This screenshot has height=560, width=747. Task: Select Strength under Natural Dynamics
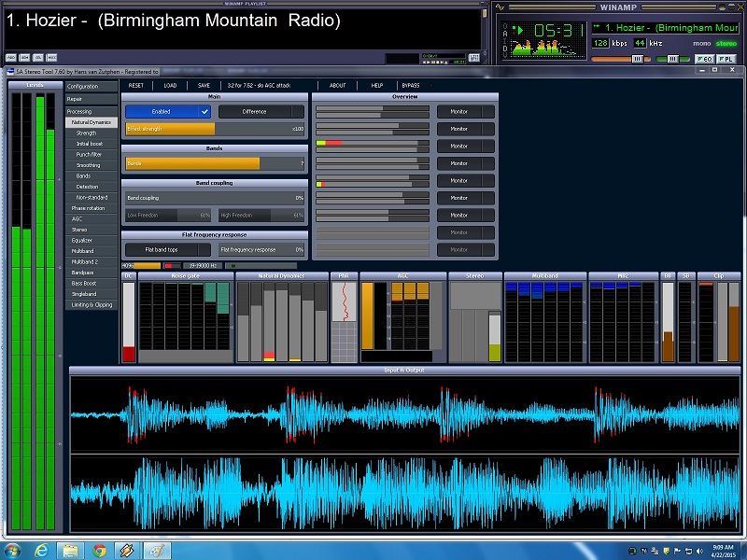[x=92, y=133]
